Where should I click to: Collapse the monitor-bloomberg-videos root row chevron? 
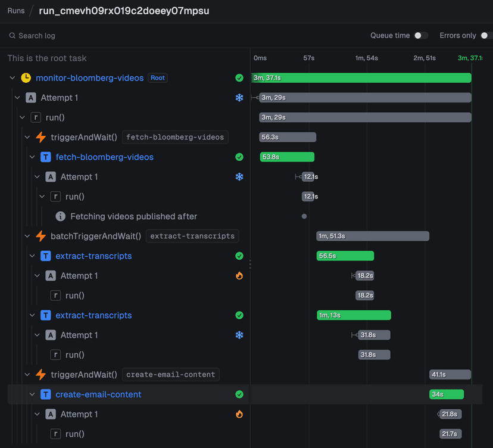click(13, 77)
